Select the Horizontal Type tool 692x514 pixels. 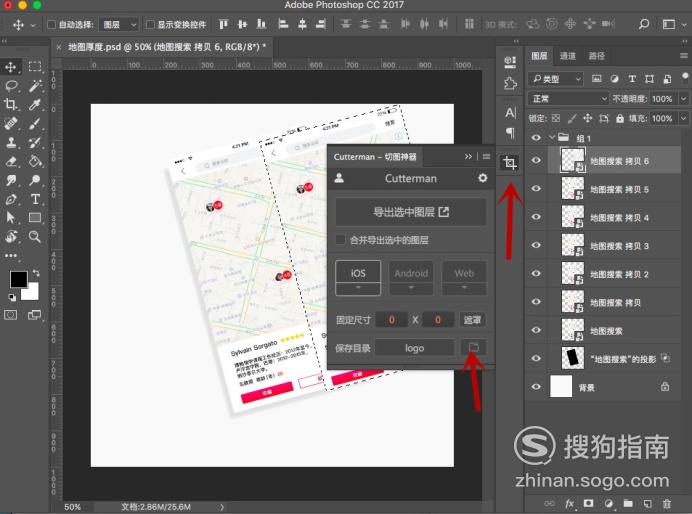pyautogui.click(x=35, y=199)
